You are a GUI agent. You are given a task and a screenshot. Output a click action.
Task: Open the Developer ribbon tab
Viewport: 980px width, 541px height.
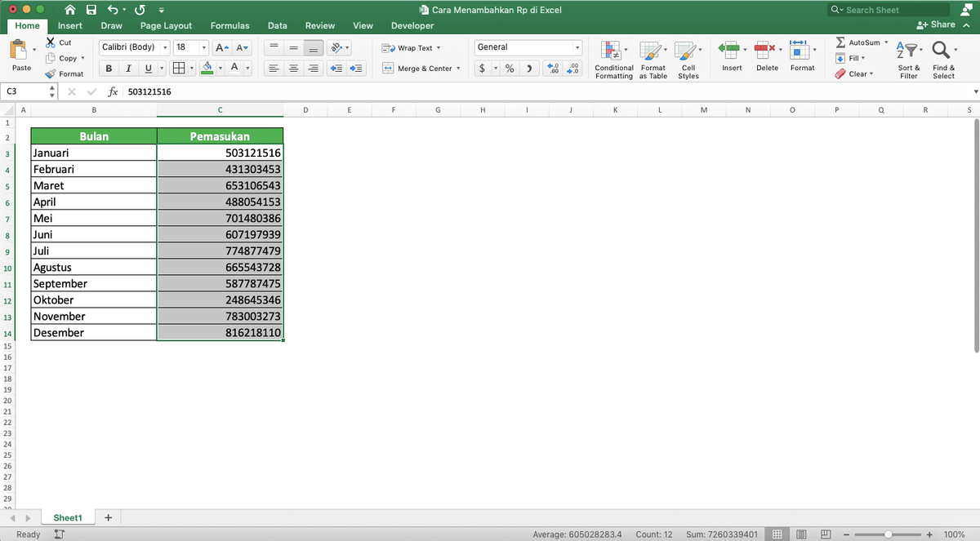click(412, 25)
